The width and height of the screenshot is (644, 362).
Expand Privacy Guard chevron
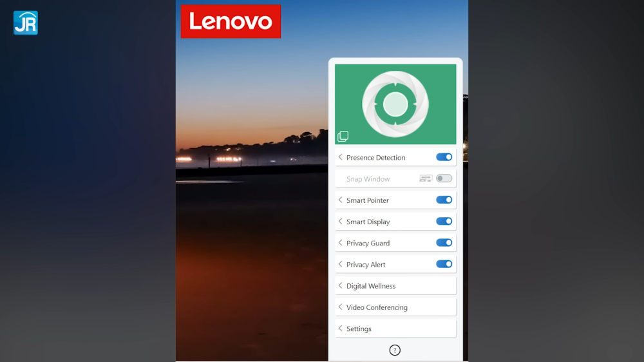(340, 242)
